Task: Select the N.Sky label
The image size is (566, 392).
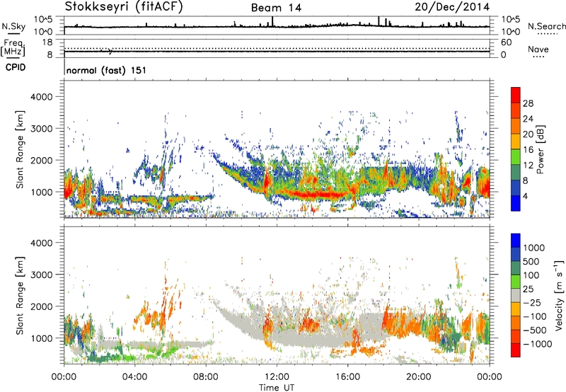Action: click(x=13, y=26)
